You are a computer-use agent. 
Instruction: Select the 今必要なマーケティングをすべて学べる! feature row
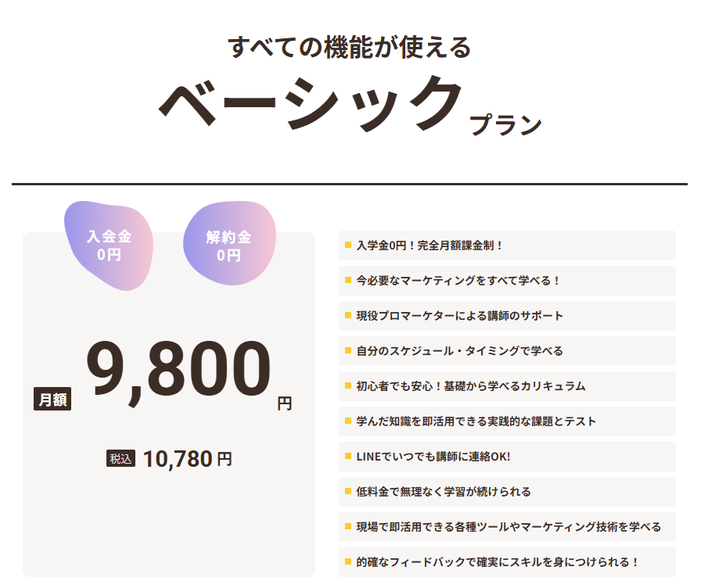point(507,281)
